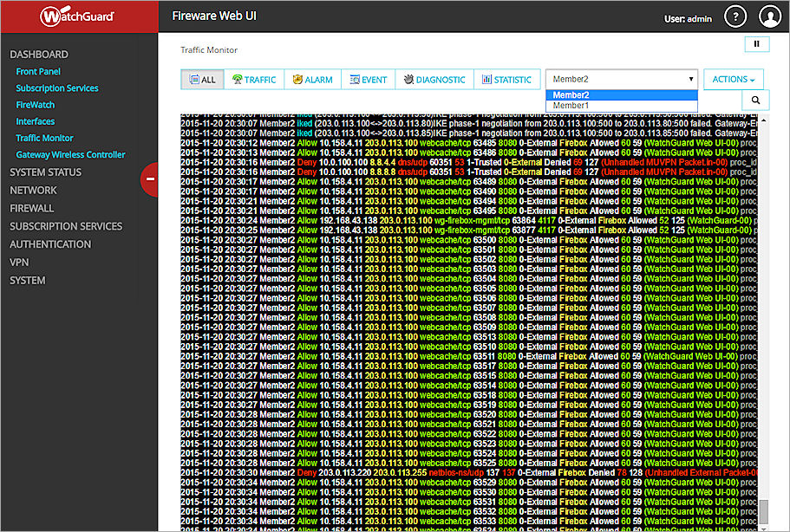Viewport: 790px width, 532px height.
Task: Click the Fireware Web UI title
Action: coord(214,16)
